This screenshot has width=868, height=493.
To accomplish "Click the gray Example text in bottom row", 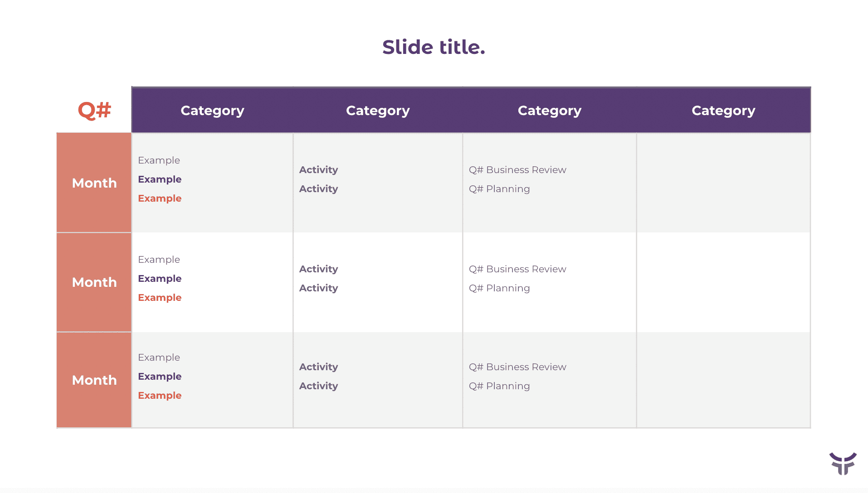I will (x=159, y=358).
